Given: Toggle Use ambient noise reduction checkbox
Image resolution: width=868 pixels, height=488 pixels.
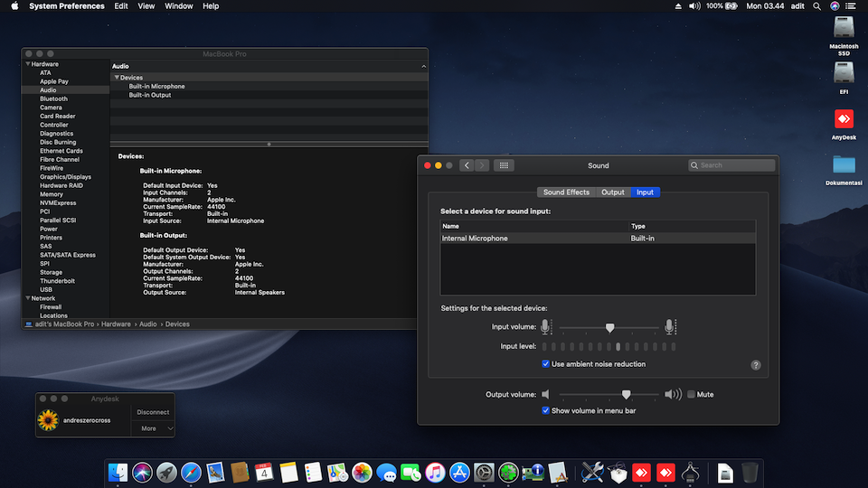Looking at the screenshot, I should tap(545, 363).
